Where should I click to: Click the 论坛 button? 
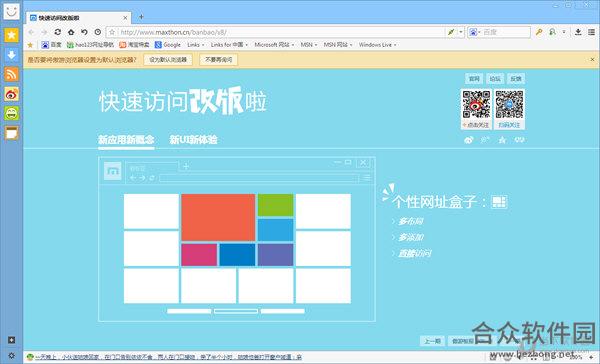(495, 78)
